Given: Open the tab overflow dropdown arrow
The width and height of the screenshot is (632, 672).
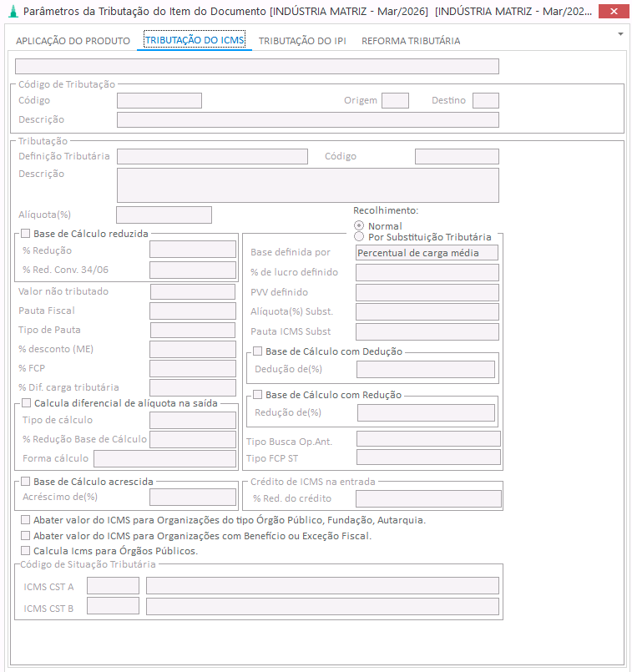Looking at the screenshot, I should [x=620, y=34].
